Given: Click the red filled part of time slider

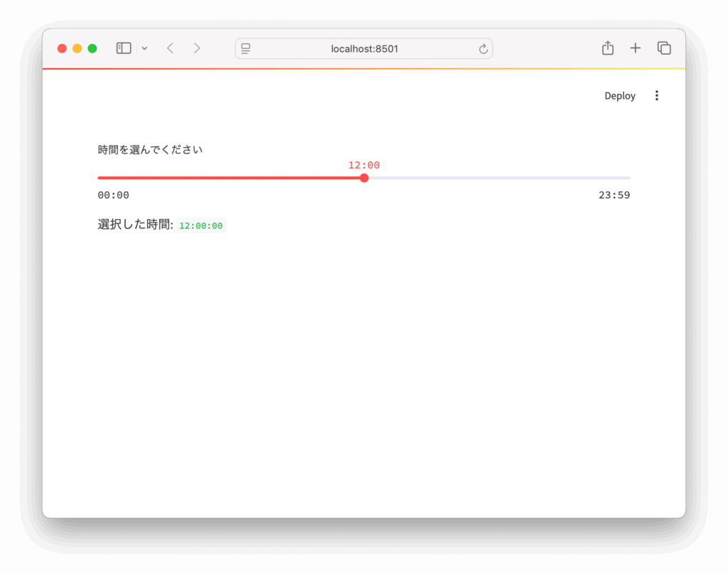Looking at the screenshot, I should 227,178.
